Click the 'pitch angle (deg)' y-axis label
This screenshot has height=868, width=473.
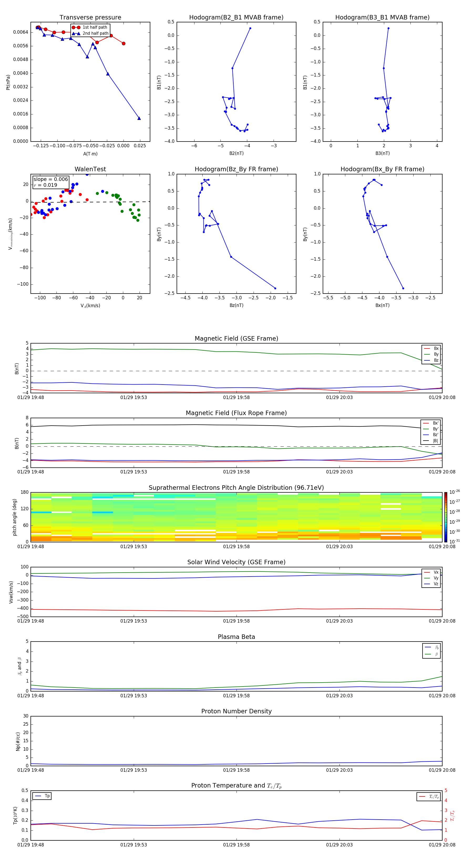(14, 517)
